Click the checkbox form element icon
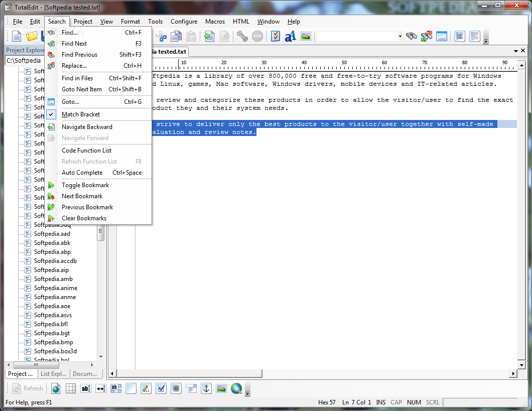Screen dimensions: 532x411 coord(161,388)
